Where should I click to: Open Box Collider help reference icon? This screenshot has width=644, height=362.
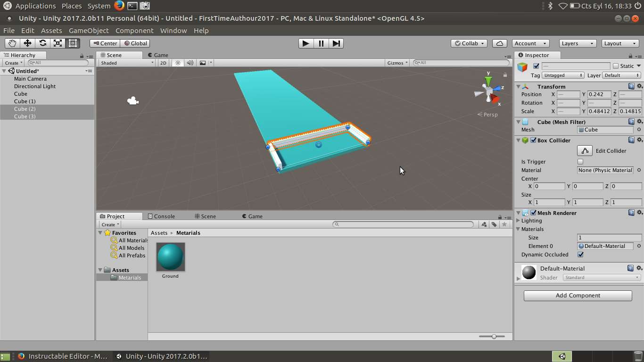tap(631, 140)
